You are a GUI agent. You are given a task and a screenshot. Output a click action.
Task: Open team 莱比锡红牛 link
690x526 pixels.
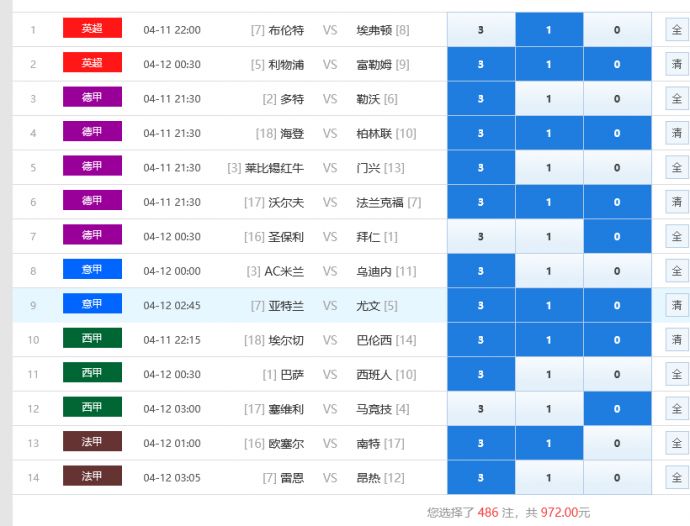point(274,168)
